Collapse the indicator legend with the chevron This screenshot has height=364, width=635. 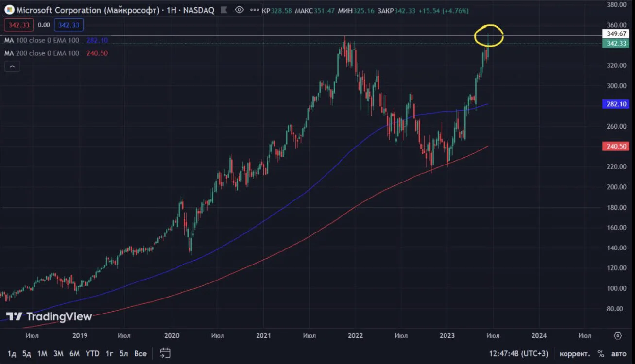12,66
